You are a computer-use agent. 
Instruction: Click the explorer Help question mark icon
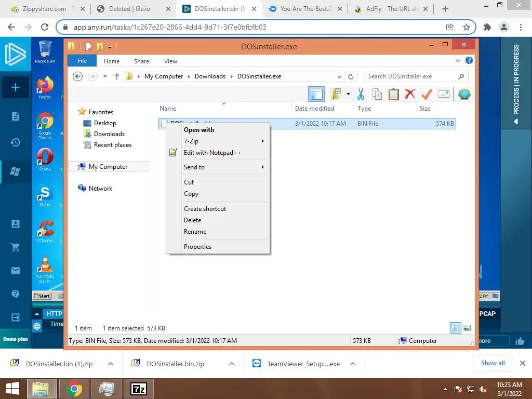tap(469, 60)
